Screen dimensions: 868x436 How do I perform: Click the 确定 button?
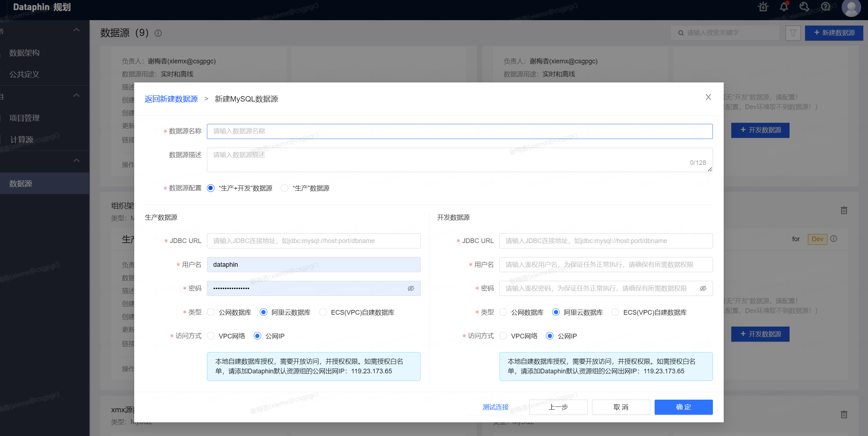pos(683,407)
